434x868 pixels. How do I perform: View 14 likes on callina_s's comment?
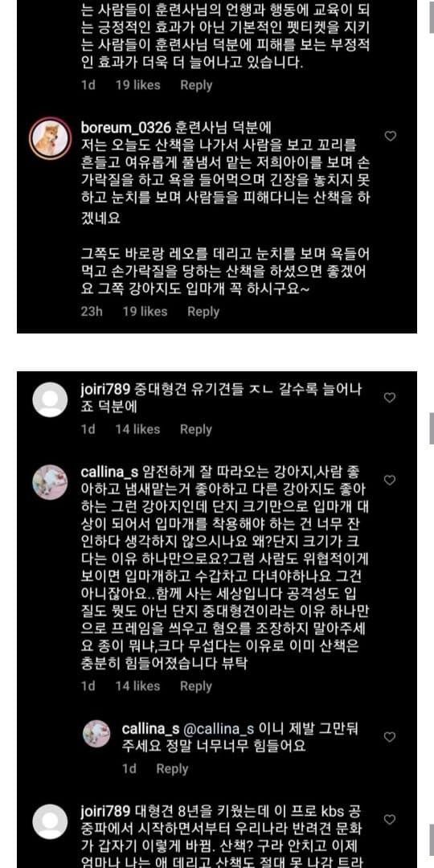pos(138,686)
